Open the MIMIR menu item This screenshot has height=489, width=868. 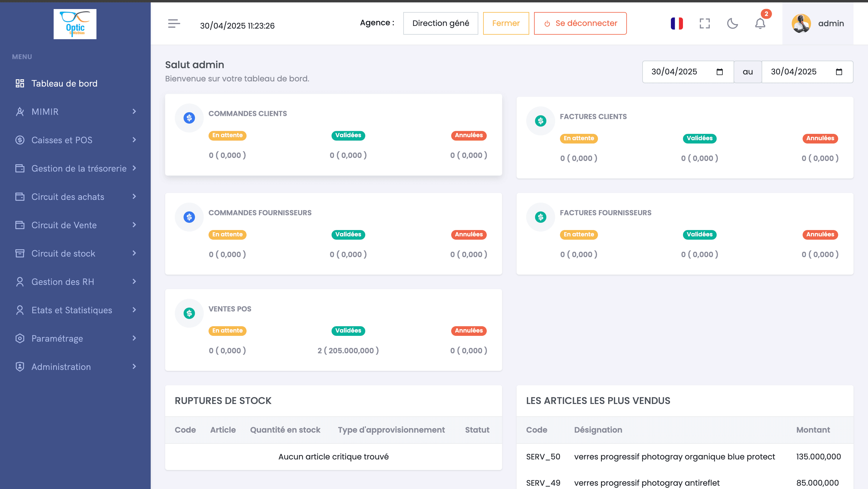[75, 112]
